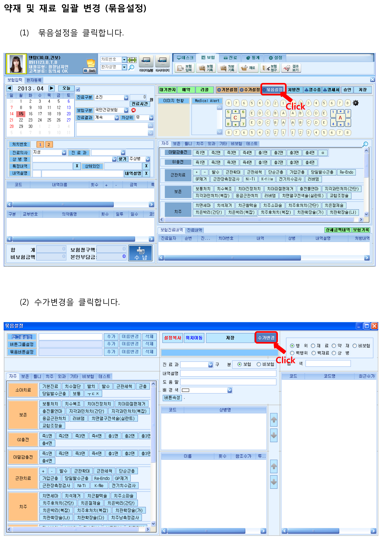Select the 재료 radio option
Viewport: 392px width, 546px height.
click(313, 346)
